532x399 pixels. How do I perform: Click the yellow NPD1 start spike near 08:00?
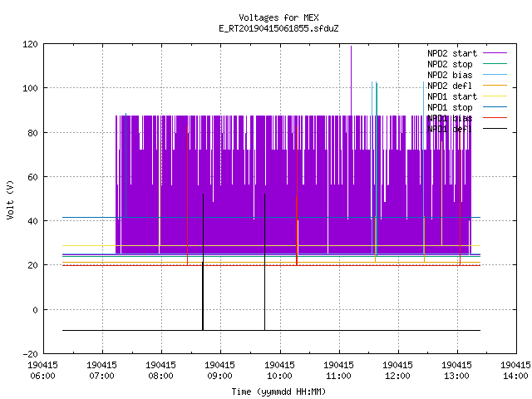tap(160, 194)
